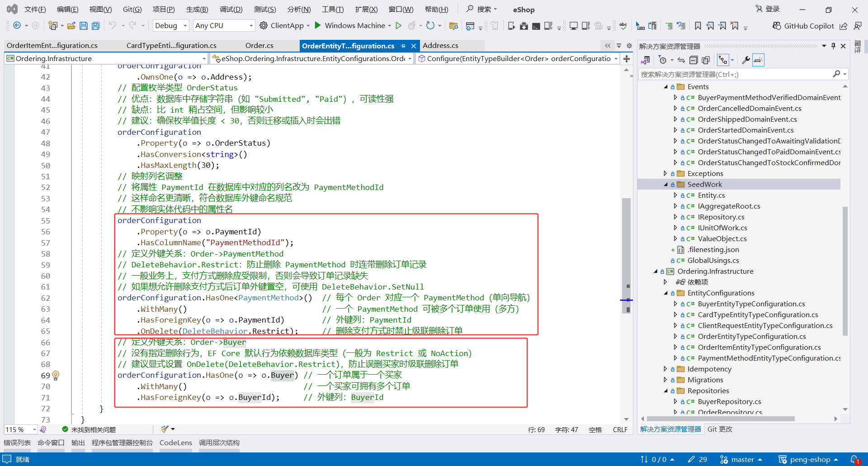Collapse the SeedWork folder
The height and width of the screenshot is (466, 868).
[x=665, y=185]
